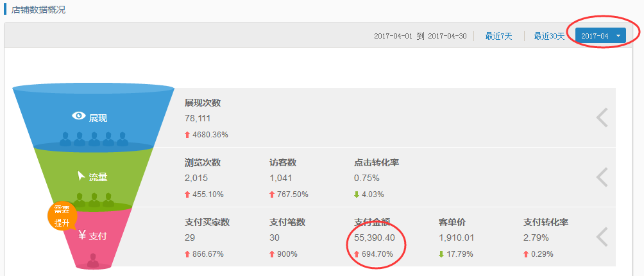This screenshot has height=276, width=644.
Task: Click the cursor icon beside 流量
Action: [x=81, y=176]
